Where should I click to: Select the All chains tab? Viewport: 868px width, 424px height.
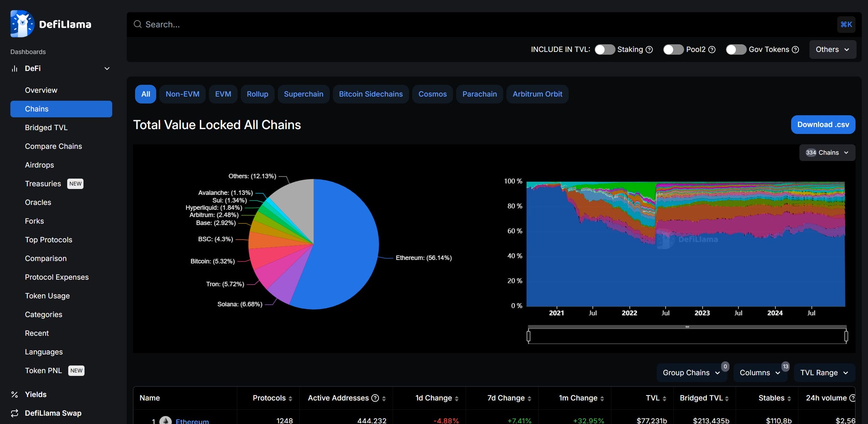coord(145,94)
